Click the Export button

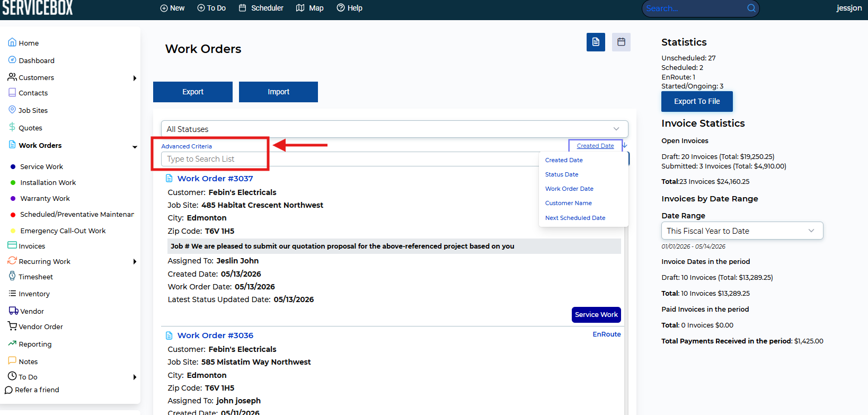(x=193, y=92)
